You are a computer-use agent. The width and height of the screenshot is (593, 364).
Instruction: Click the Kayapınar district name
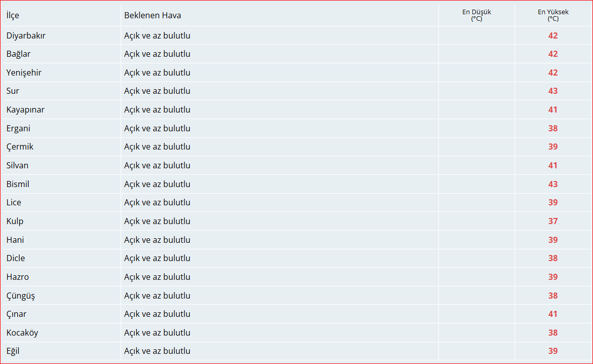point(25,110)
